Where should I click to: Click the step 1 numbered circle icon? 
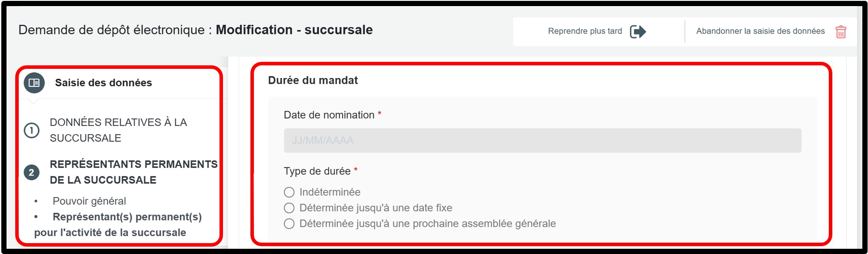[31, 130]
